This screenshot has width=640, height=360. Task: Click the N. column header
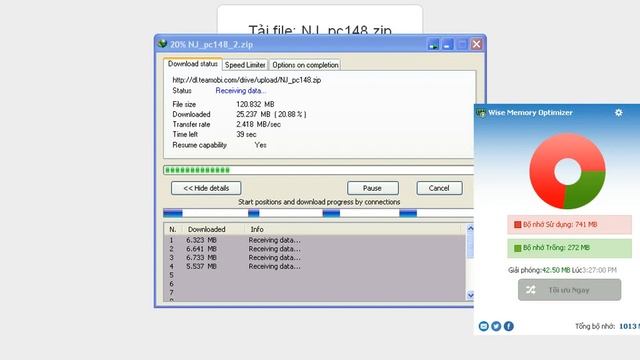[173, 229]
